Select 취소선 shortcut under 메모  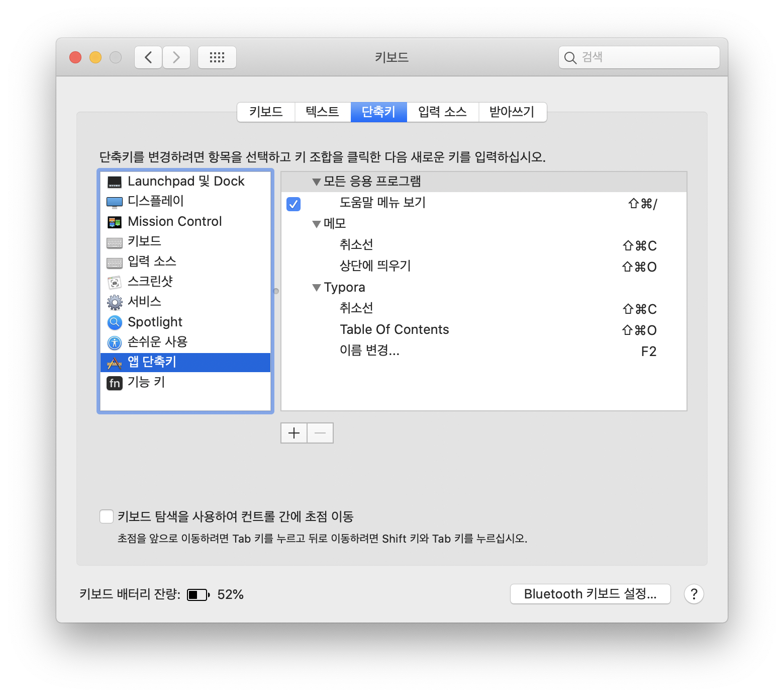484,245
